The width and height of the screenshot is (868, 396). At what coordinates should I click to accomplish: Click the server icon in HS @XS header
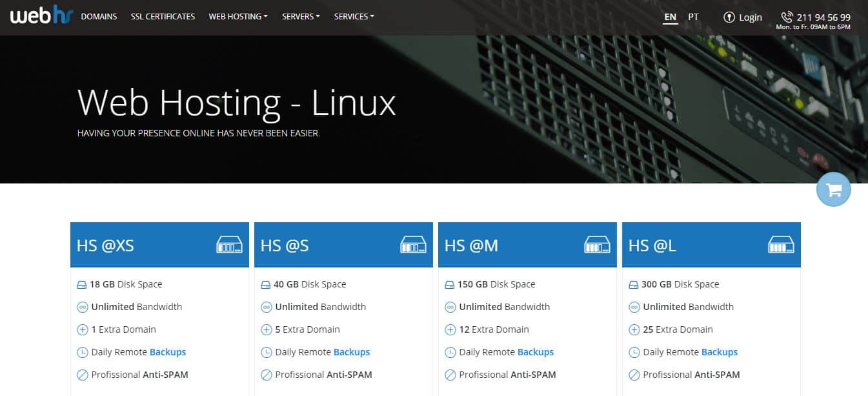tap(229, 245)
